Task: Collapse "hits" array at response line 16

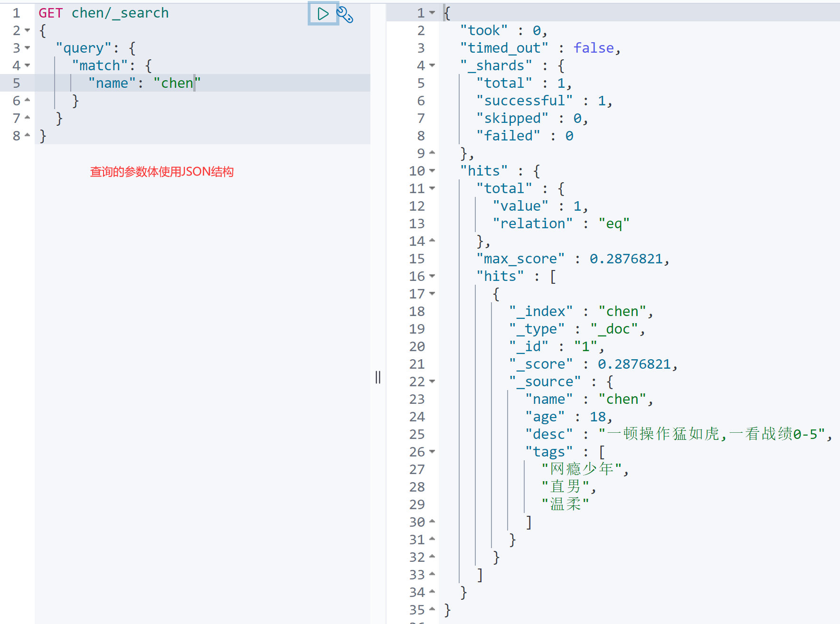Action: pos(432,276)
